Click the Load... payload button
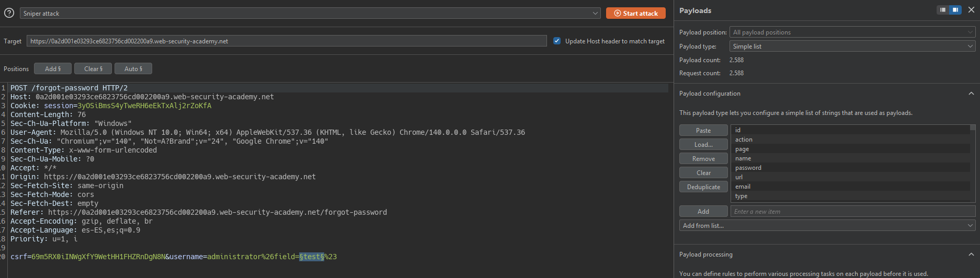Screen dimensions: 980x278 [703, 144]
